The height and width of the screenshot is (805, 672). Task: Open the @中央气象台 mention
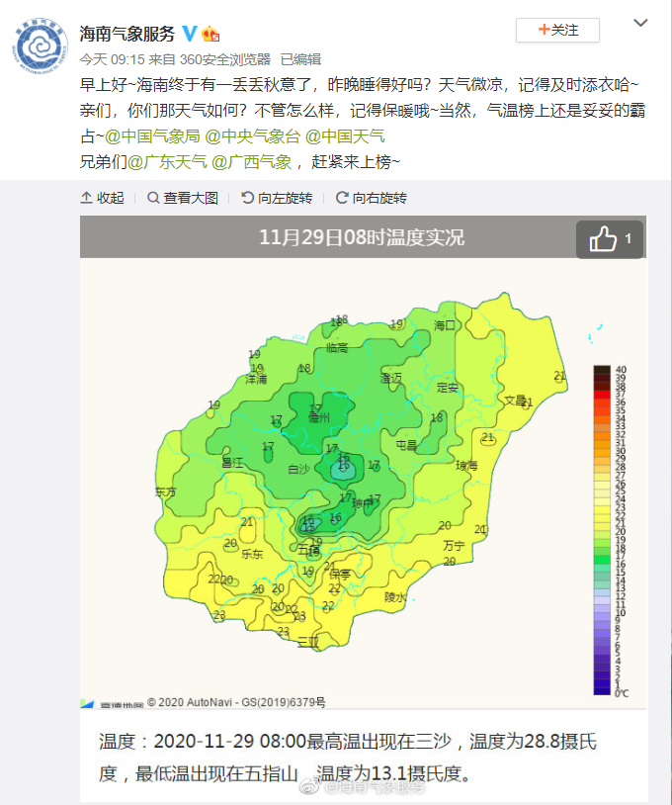252,135
